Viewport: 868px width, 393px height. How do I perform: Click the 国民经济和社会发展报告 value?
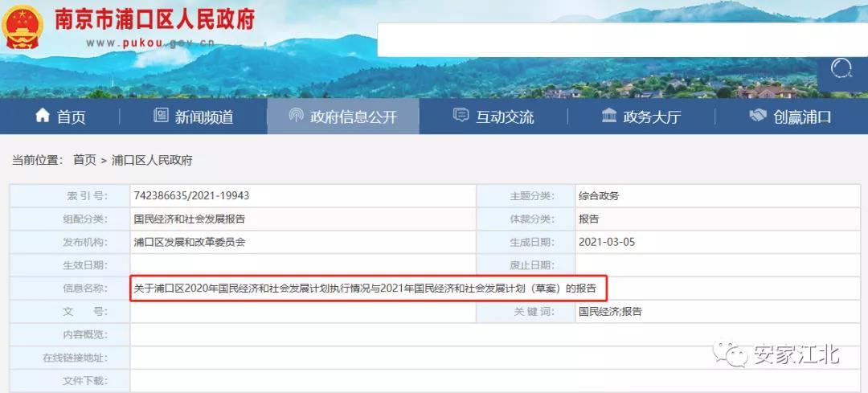190,219
